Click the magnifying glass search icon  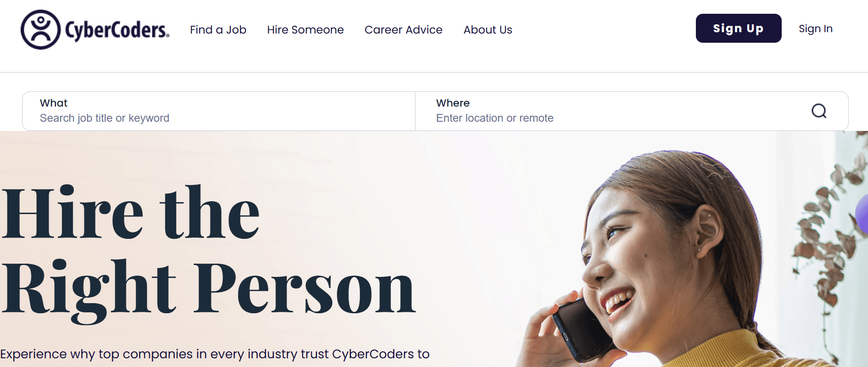coord(819,111)
